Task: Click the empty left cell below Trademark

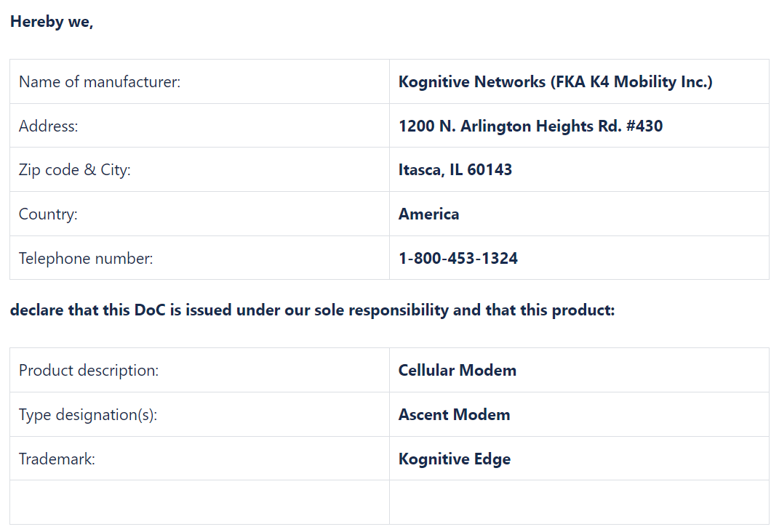Action: tap(199, 502)
